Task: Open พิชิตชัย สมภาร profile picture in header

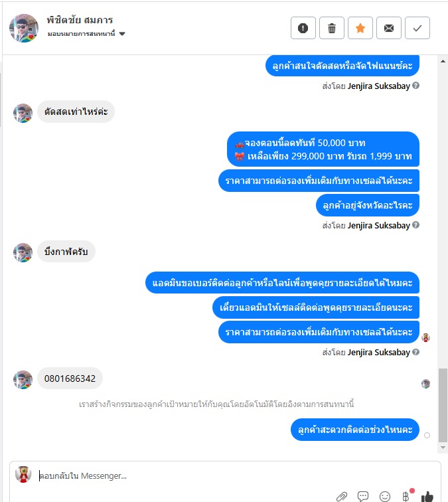Action: click(x=24, y=28)
